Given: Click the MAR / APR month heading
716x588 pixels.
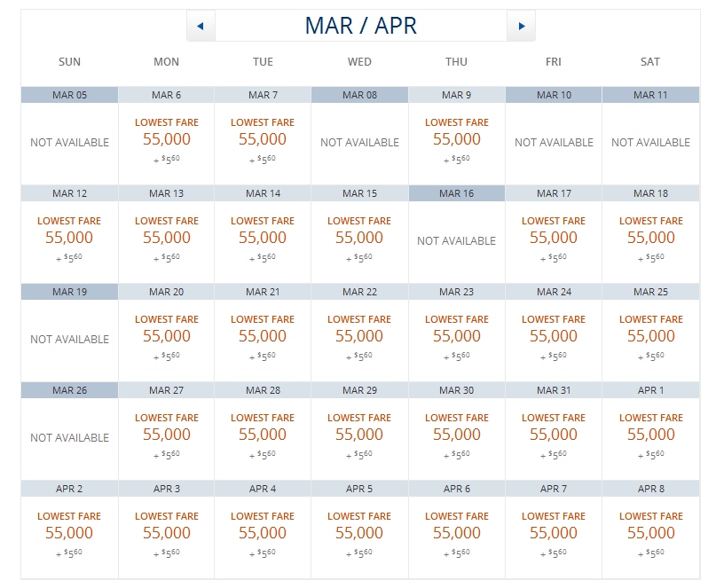Looking at the screenshot, I should coord(360,26).
